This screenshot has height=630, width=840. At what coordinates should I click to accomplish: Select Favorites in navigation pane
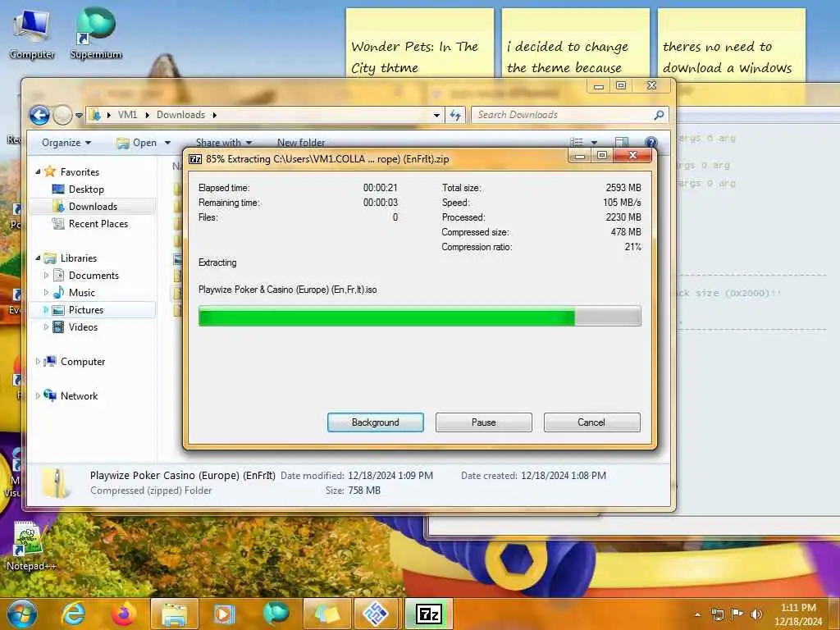point(80,172)
